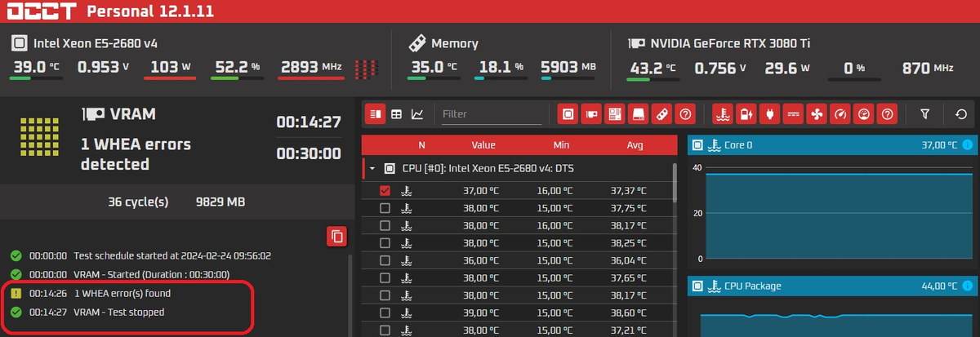Toggle the dial usage sensor type filter
This screenshot has height=337, width=980.
863,114
